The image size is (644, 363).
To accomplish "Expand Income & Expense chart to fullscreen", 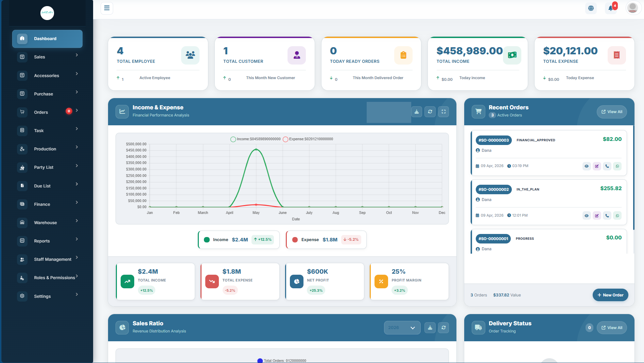I will [443, 112].
